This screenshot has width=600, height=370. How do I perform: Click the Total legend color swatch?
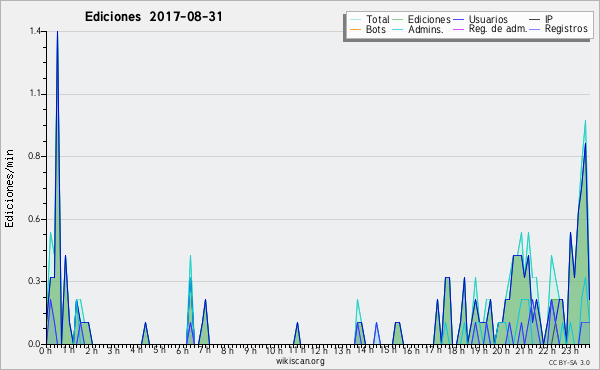355,20
